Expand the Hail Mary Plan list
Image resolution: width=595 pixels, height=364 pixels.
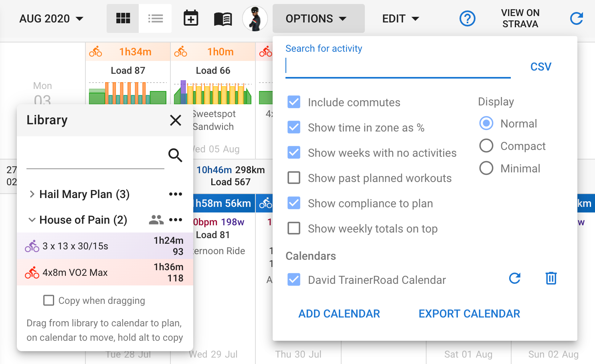32,194
